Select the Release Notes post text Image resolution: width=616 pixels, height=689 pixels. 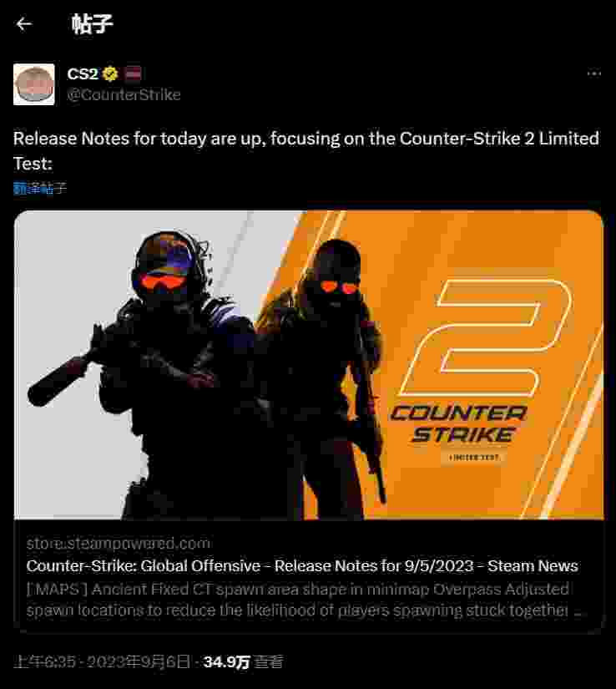pos(306,150)
